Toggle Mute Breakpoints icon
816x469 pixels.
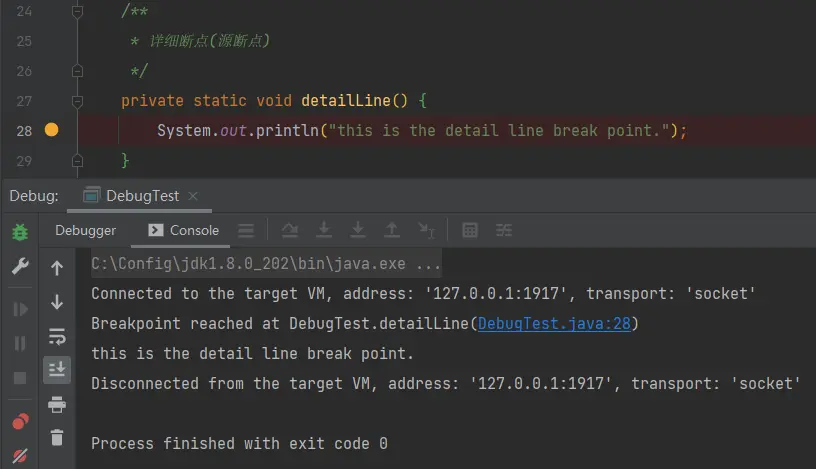20,456
